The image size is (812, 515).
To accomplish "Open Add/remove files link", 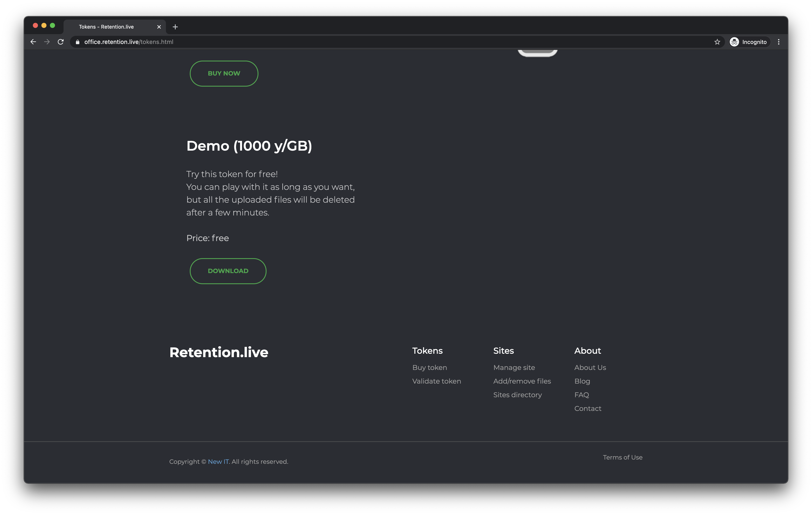I will tap(522, 381).
